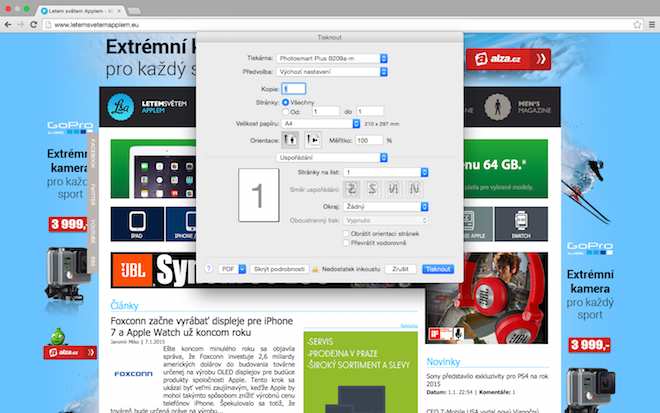Open the RSS side tab
Screen dimensions: 660x413
(x=93, y=261)
